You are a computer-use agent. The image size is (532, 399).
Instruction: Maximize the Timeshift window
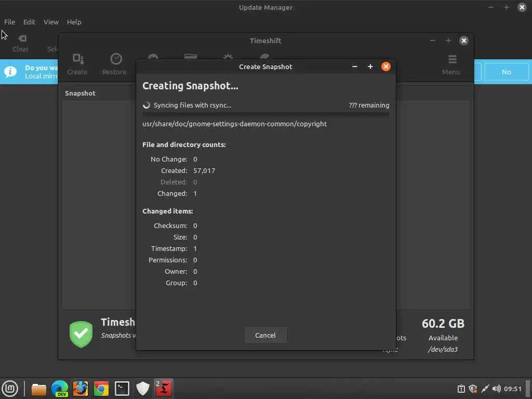tap(448, 41)
